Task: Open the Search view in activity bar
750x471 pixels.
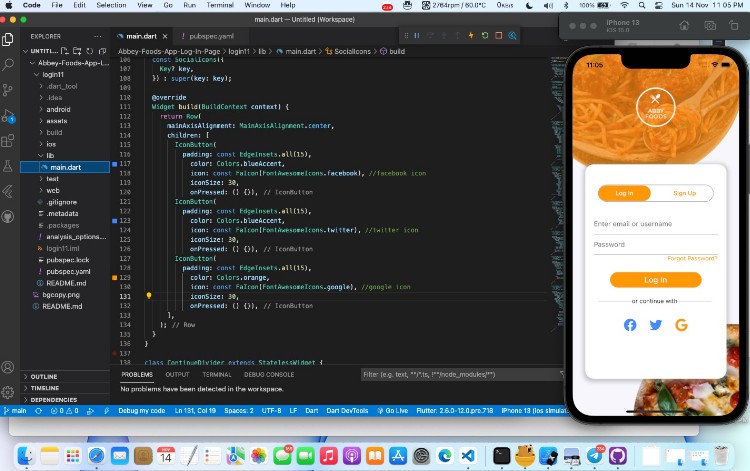Action: (x=8, y=64)
